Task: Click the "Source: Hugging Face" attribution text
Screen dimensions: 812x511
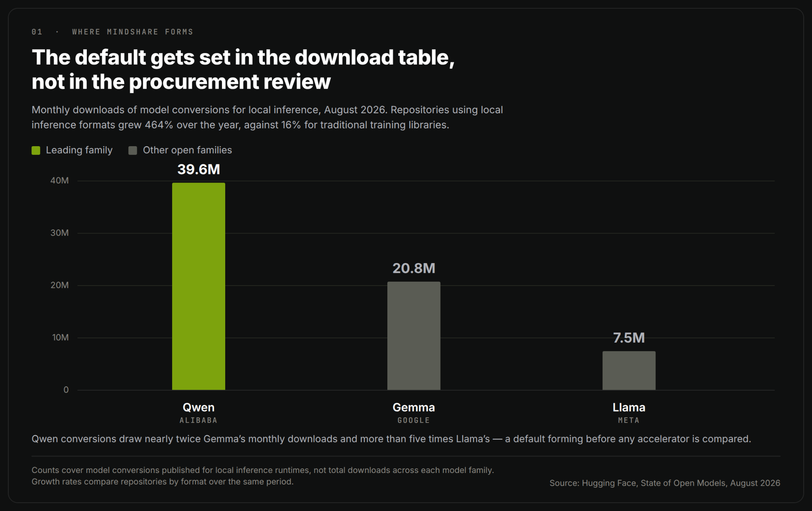Action: (665, 483)
